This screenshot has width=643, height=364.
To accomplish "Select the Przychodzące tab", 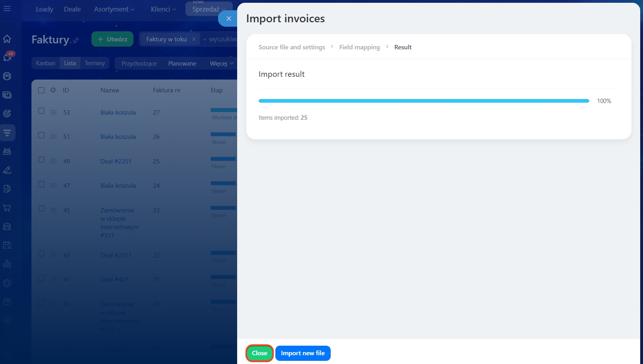I will coord(139,63).
